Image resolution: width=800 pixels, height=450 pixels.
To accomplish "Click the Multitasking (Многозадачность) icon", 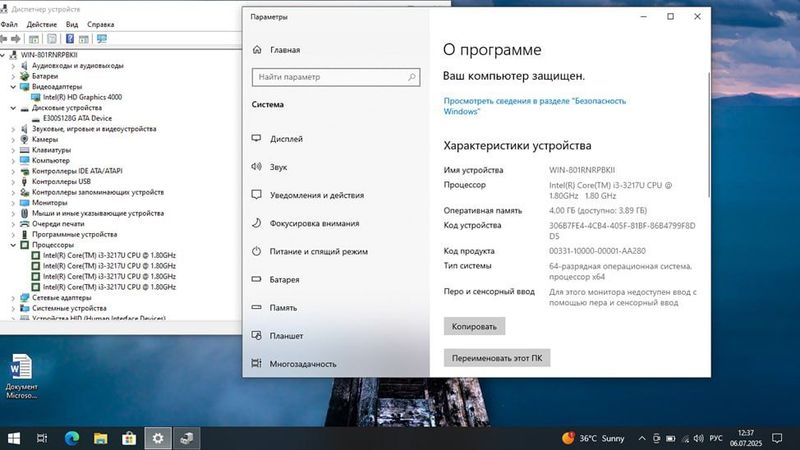I will tap(257, 363).
